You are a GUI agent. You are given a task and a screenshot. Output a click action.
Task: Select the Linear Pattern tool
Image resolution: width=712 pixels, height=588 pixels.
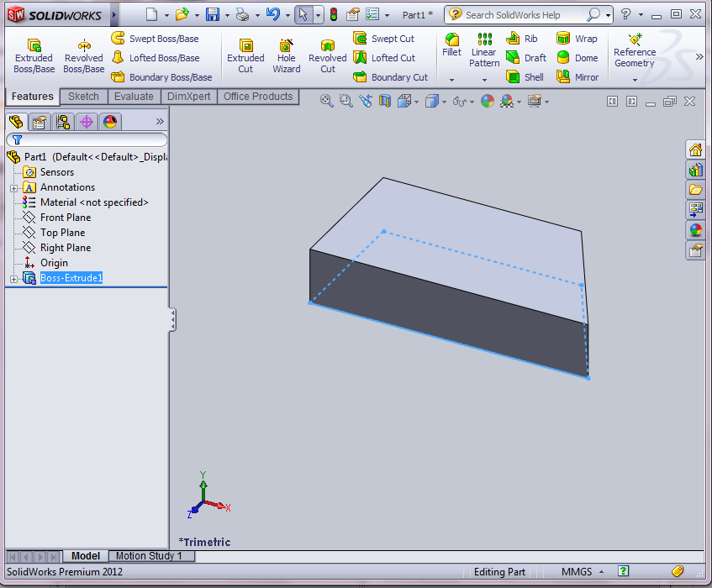pyautogui.click(x=483, y=52)
